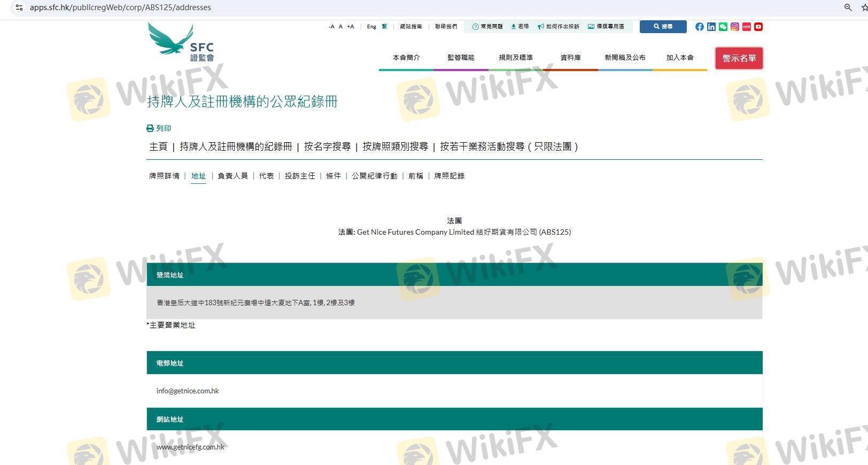Click the site info icon in address bar

pyautogui.click(x=19, y=7)
